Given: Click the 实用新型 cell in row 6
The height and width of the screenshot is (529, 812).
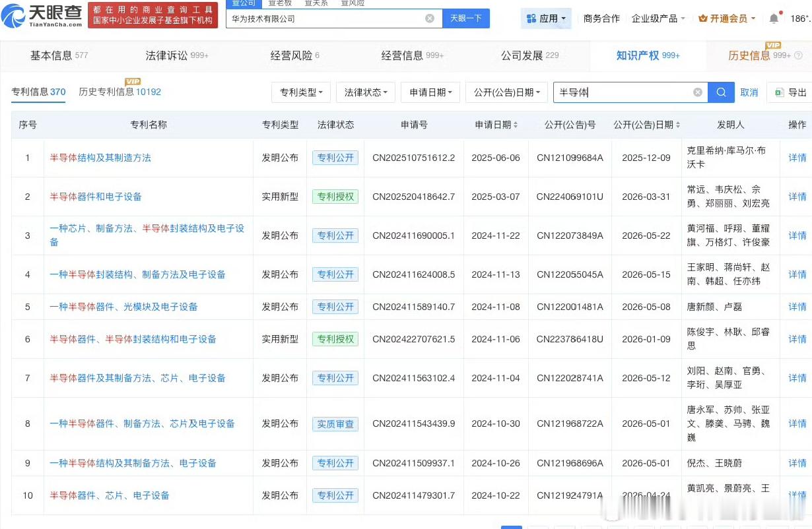Looking at the screenshot, I should click(280, 339).
